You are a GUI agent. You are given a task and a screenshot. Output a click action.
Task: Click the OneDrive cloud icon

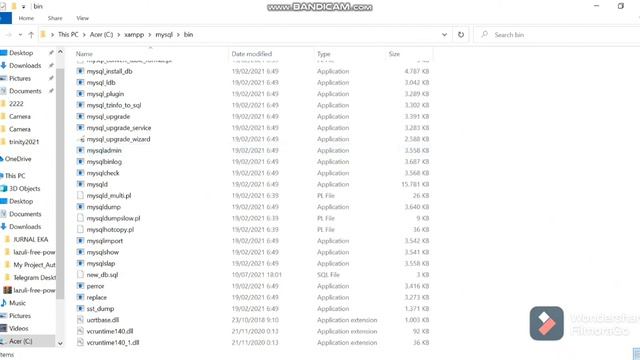pyautogui.click(x=2, y=159)
